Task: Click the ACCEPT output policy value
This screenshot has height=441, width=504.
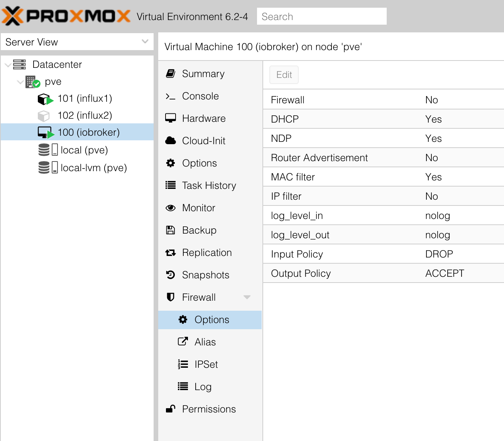Action: 445,273
